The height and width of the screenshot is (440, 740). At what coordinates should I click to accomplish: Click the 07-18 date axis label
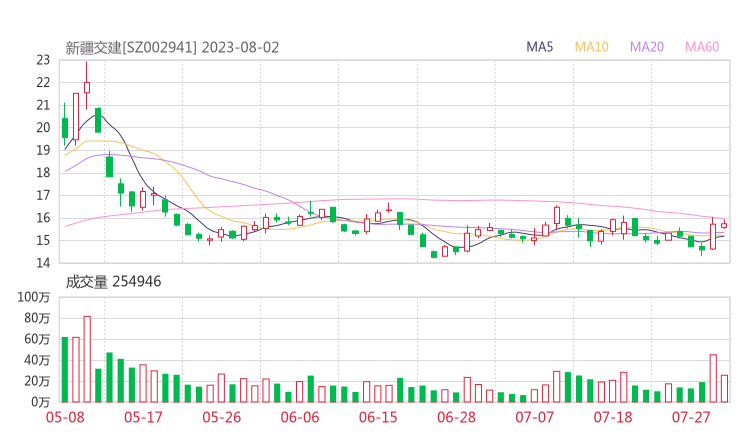tap(613, 417)
